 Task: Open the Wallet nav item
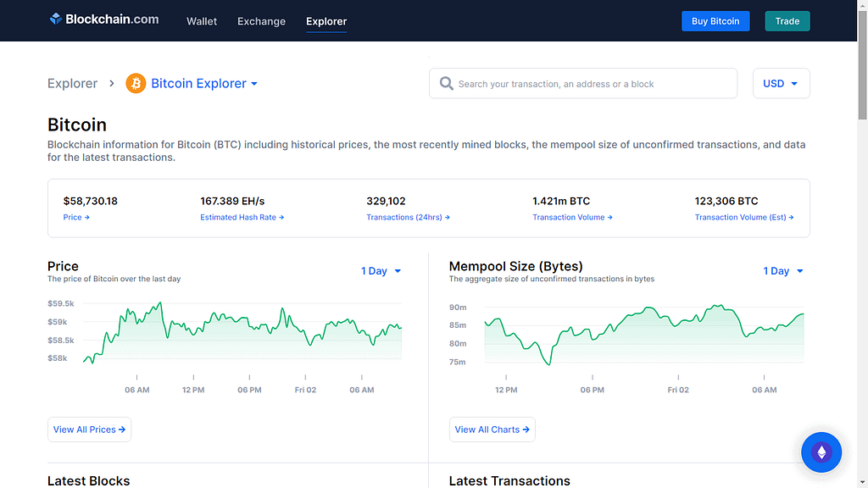point(202,21)
